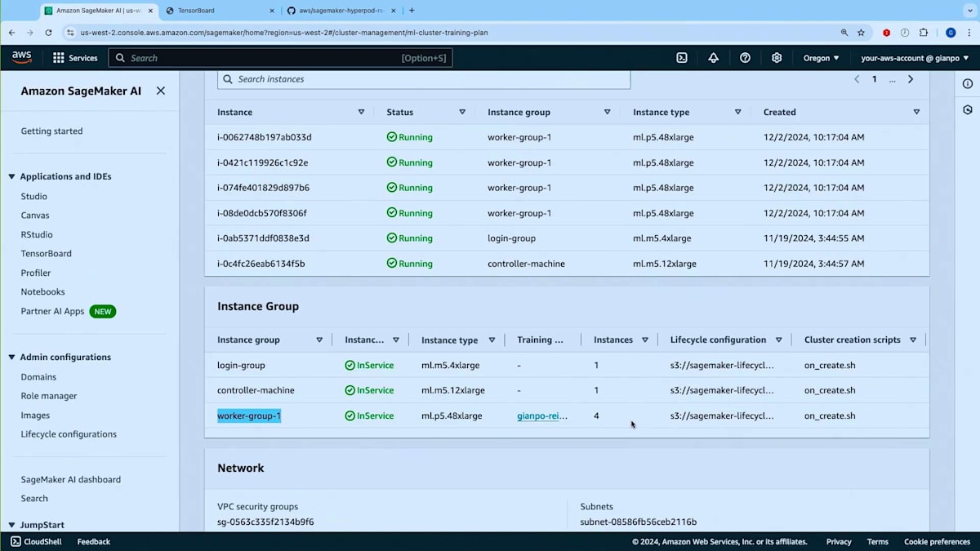
Task: Click the CloudShell icon in footer
Action: [16, 541]
